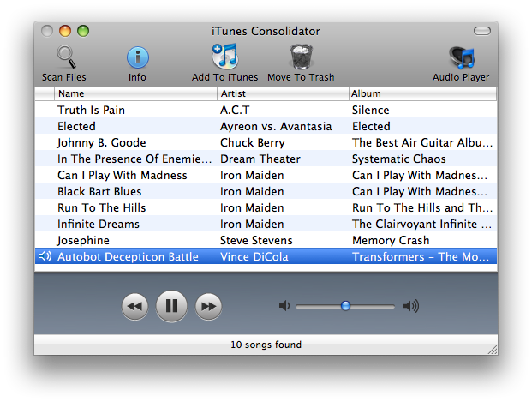Select 'In The Presence Of Enemie...' song
Image resolution: width=532 pixels, height=402 pixels.
[134, 159]
